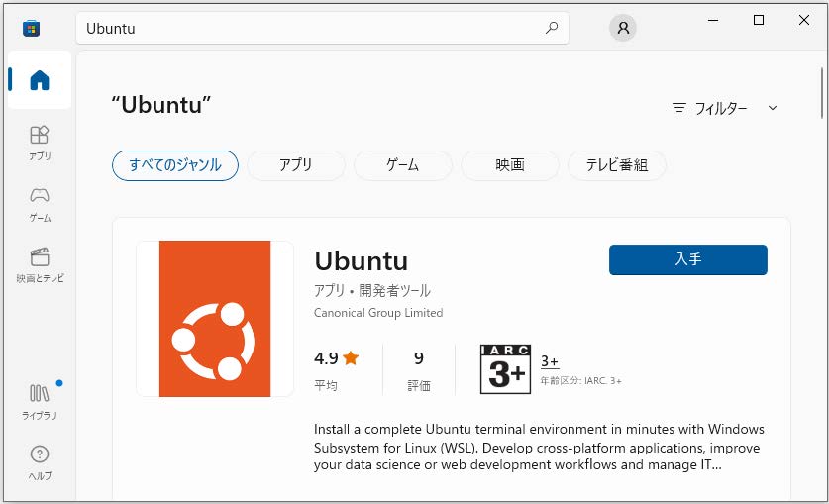This screenshot has height=504, width=829.
Task: Open the 3+ age rating link
Action: [550, 361]
